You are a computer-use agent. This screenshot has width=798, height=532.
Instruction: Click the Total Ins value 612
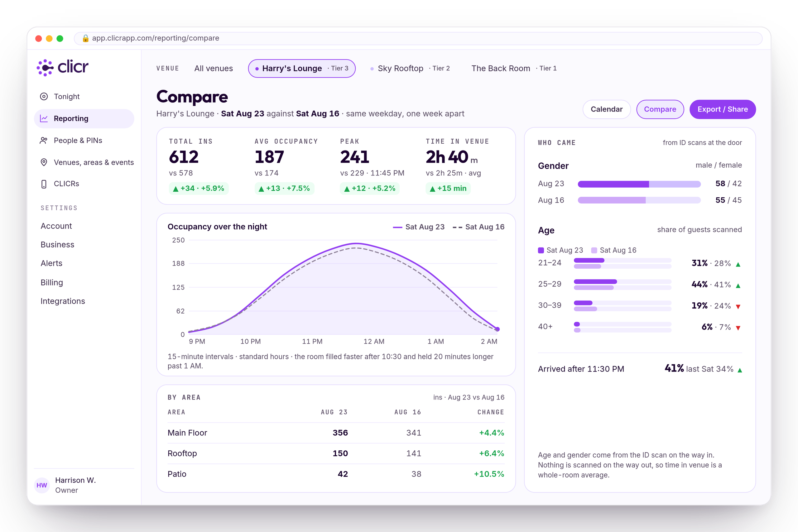184,157
